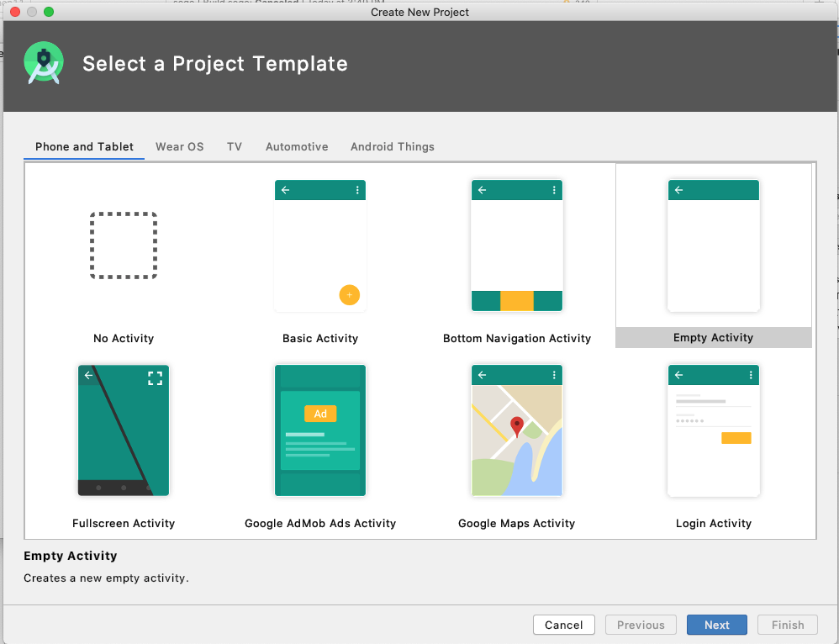839x644 pixels.
Task: Select the Google AdMob Ads Activity preview
Action: pos(320,430)
